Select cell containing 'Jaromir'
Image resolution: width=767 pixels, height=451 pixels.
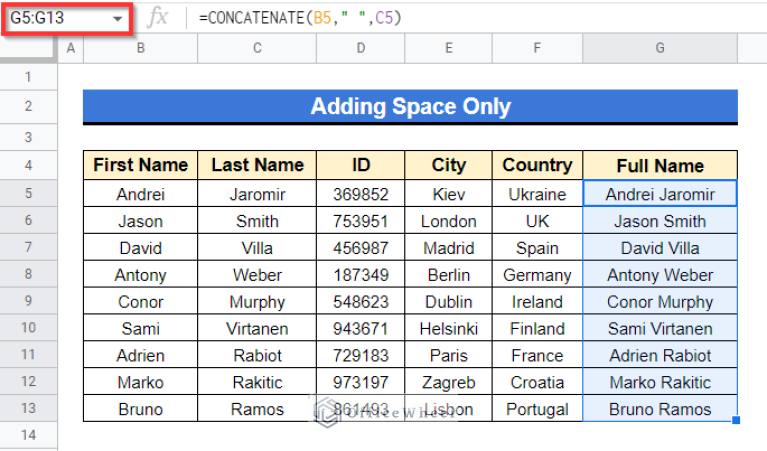pos(257,194)
